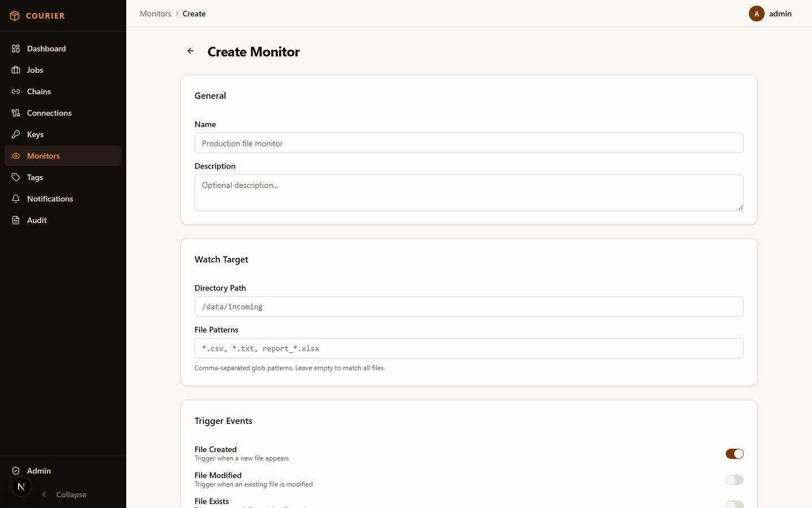The height and width of the screenshot is (508, 812).
Task: Click the Chains link icon in sidebar
Action: (16, 91)
